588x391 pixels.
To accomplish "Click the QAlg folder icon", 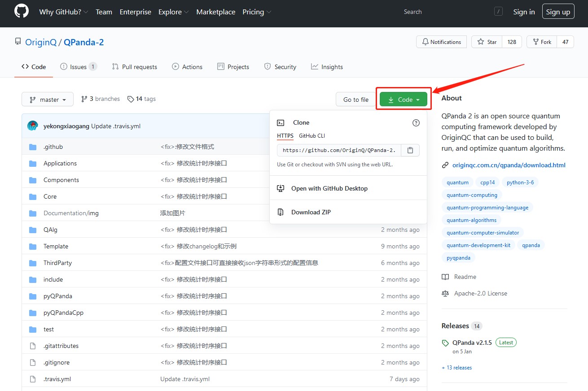I will [32, 230].
